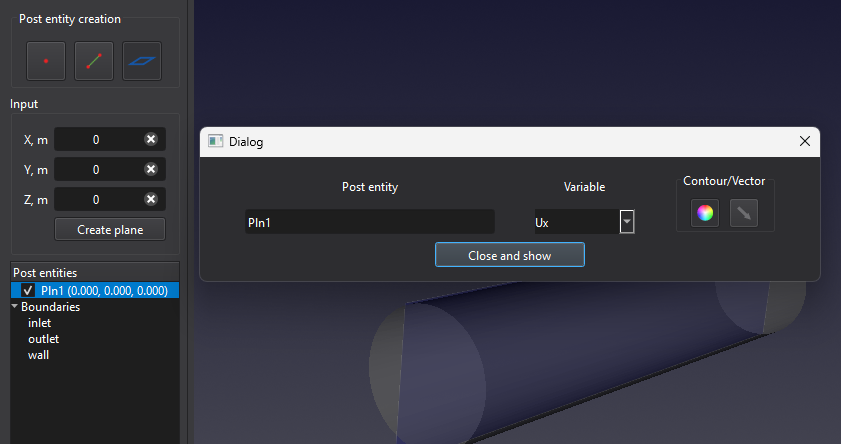Select the outlet boundary item
841x444 pixels.
click(44, 339)
